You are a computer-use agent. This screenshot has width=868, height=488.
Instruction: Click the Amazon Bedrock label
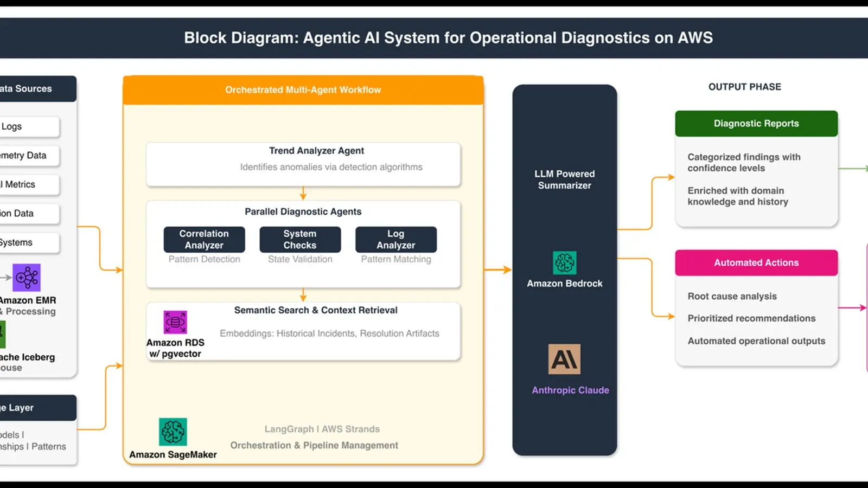(x=565, y=284)
